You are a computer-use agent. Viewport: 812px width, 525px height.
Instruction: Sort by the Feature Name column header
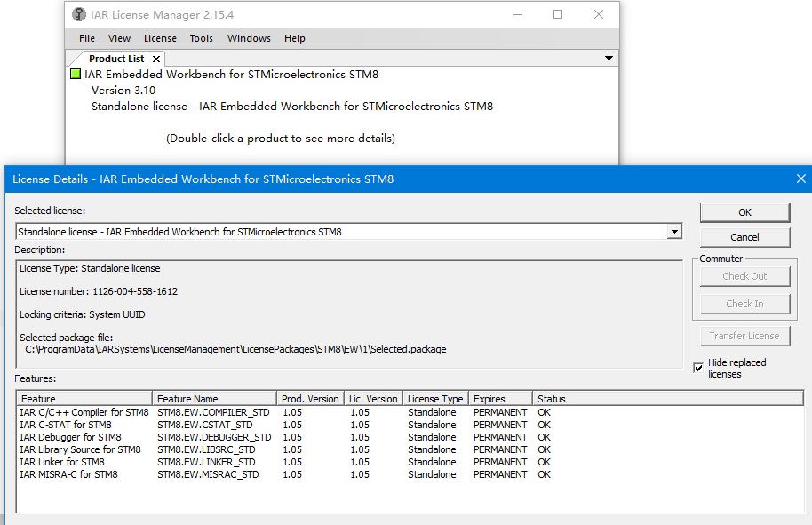[214, 399]
